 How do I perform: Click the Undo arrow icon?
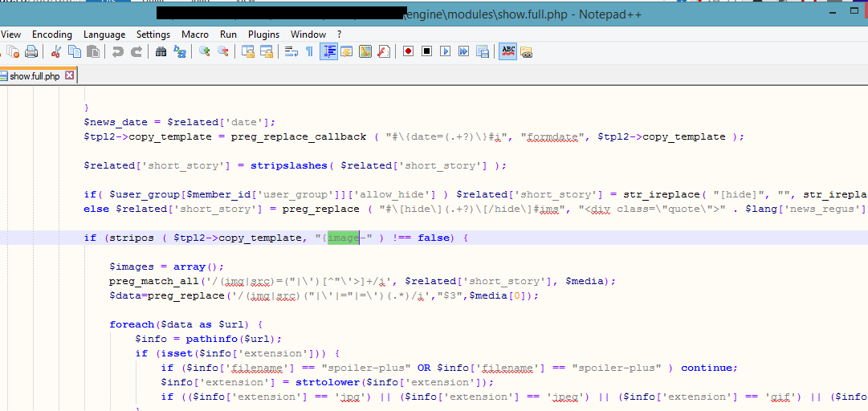click(x=118, y=51)
